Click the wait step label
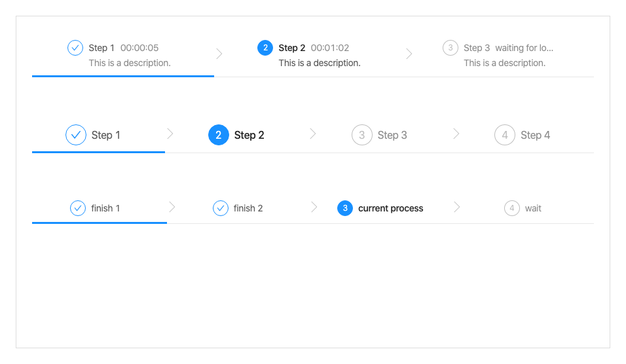626x364 pixels. [x=533, y=208]
